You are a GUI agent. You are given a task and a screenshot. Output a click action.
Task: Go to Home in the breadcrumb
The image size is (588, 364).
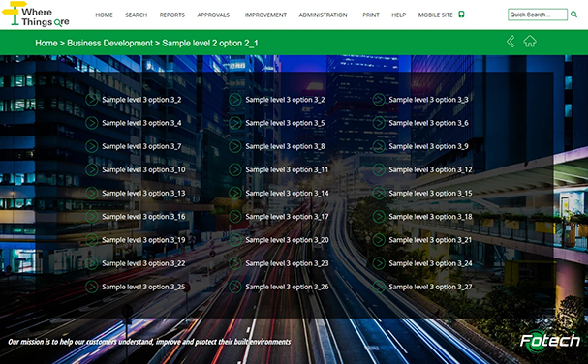[46, 44]
